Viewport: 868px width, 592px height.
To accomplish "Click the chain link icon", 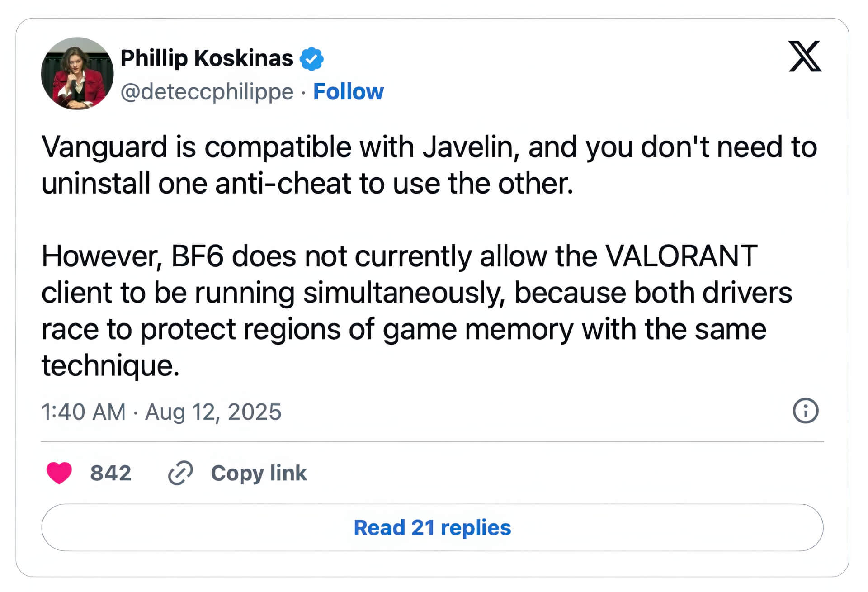I will pos(180,473).
